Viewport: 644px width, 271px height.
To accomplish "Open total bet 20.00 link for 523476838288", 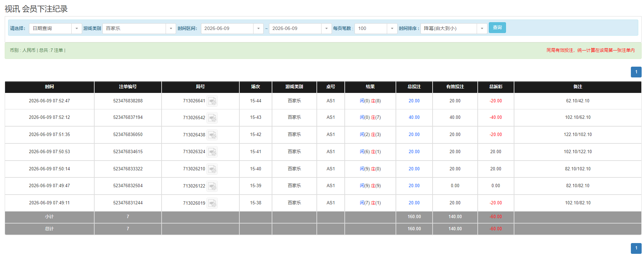I will [414, 101].
